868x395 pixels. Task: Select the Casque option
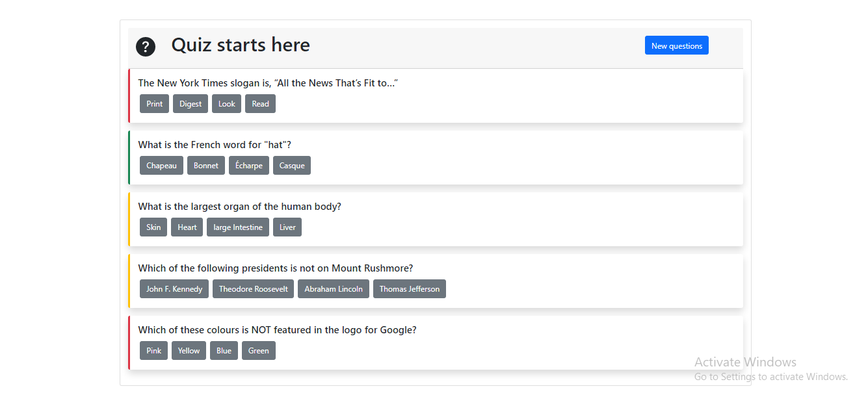tap(292, 166)
